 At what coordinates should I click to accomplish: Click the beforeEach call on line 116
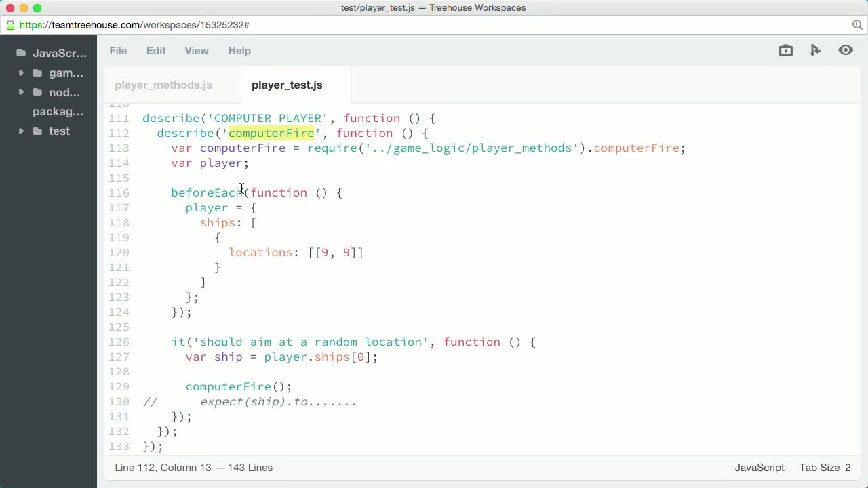(x=207, y=193)
